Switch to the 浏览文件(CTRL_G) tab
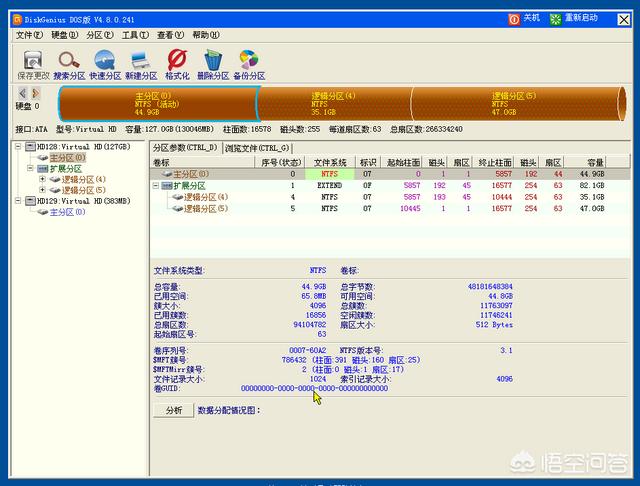This screenshot has width=640, height=486. pos(257,148)
